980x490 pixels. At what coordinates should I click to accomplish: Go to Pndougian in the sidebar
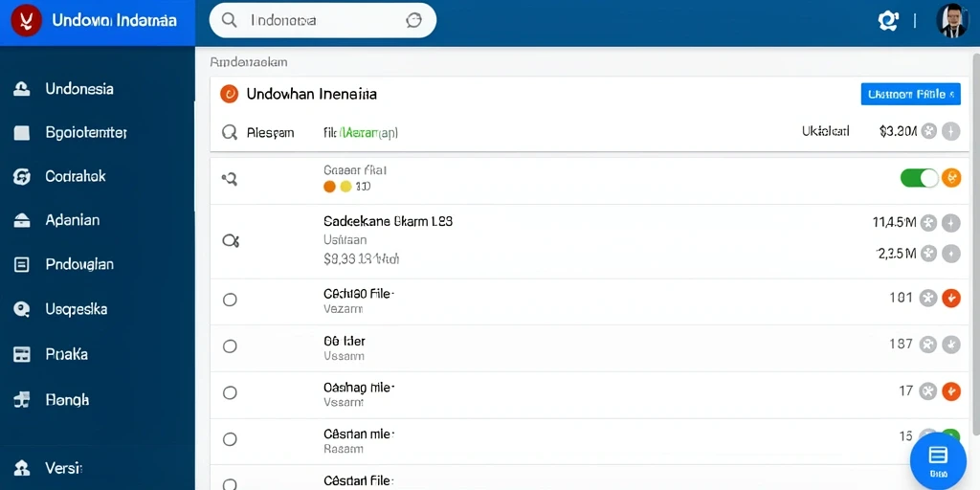coord(79,264)
